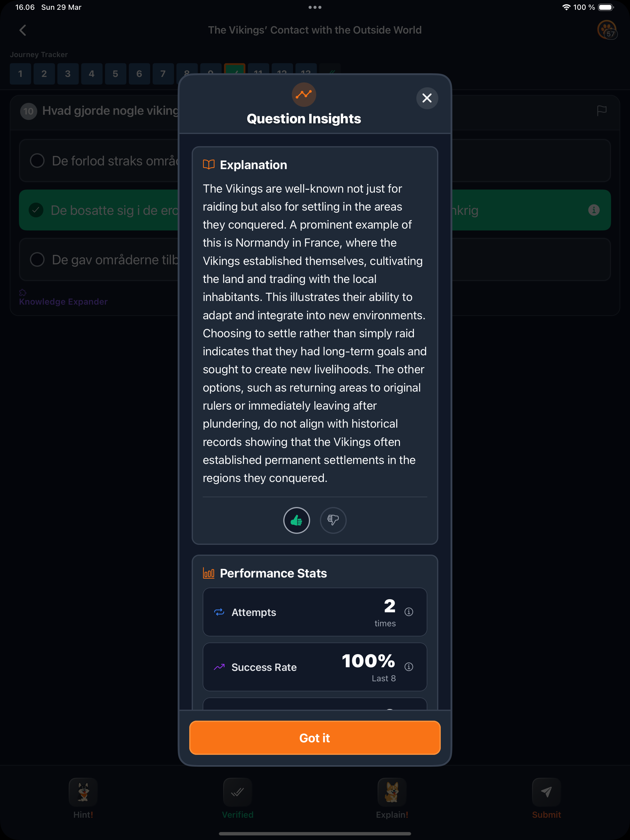Give the explanation a thumbs up
630x840 pixels.
(x=297, y=520)
